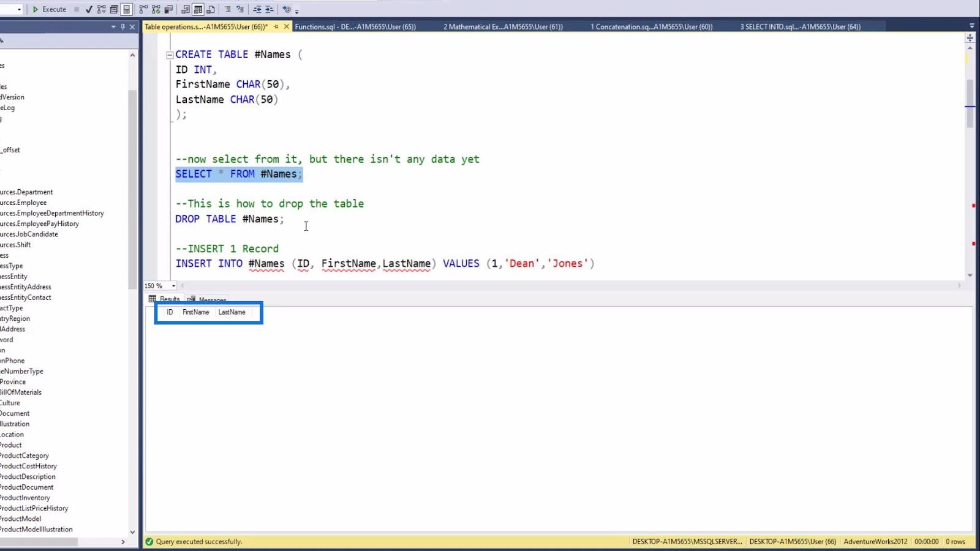980x551 pixels.
Task: Click Object Explorer horizontal scroll right arrow
Action: (123, 542)
